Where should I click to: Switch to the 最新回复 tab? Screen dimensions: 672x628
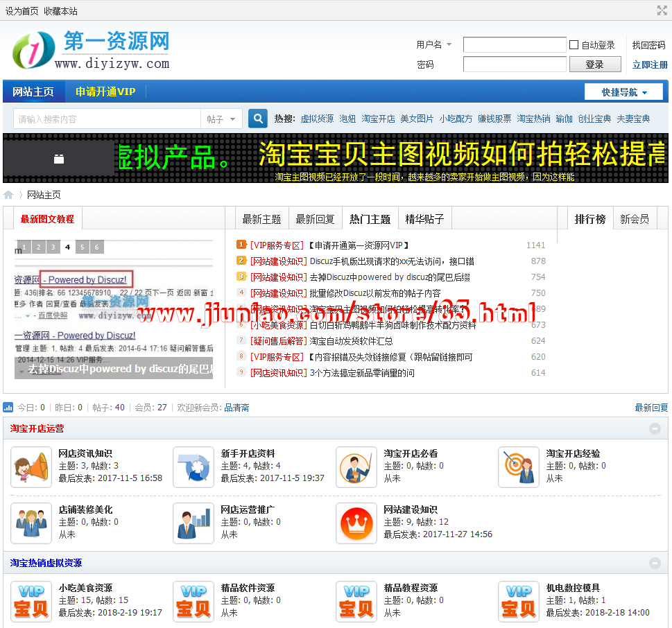coord(315,219)
